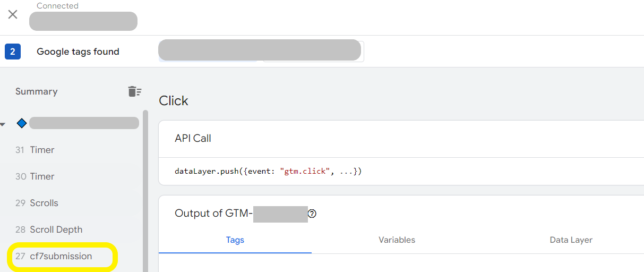Screen dimensions: 644x272
Task: Select event 27 cf7submission
Action: [x=54, y=256]
